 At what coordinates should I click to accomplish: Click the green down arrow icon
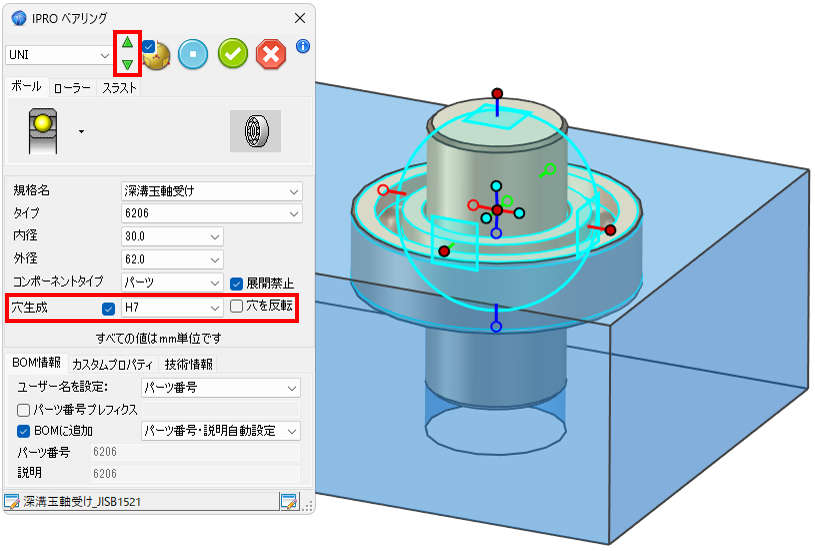coord(127,64)
